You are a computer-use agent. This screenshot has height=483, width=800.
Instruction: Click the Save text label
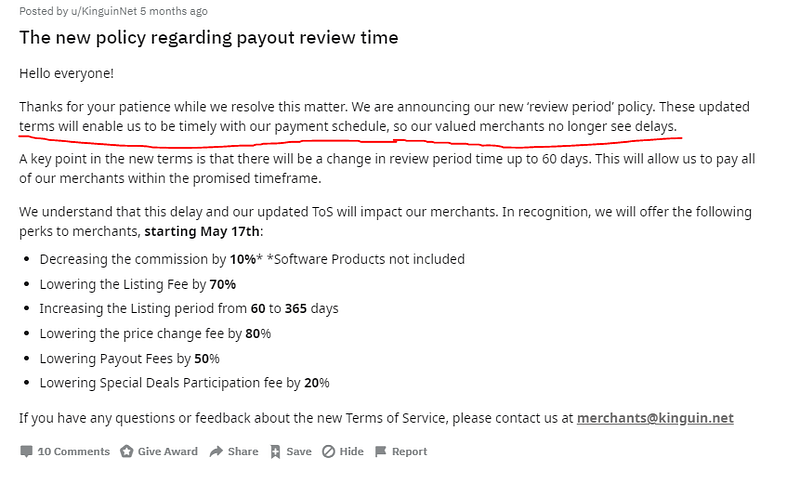[x=298, y=451]
